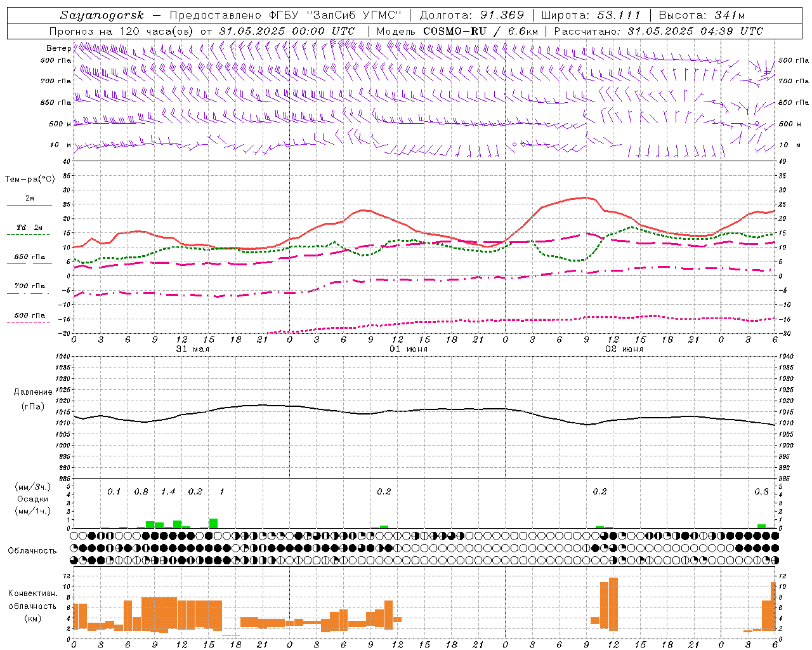This screenshot has height=650, width=812.
Task: Click the tallest green precipitation bar on 31 мая
Action: (x=213, y=523)
